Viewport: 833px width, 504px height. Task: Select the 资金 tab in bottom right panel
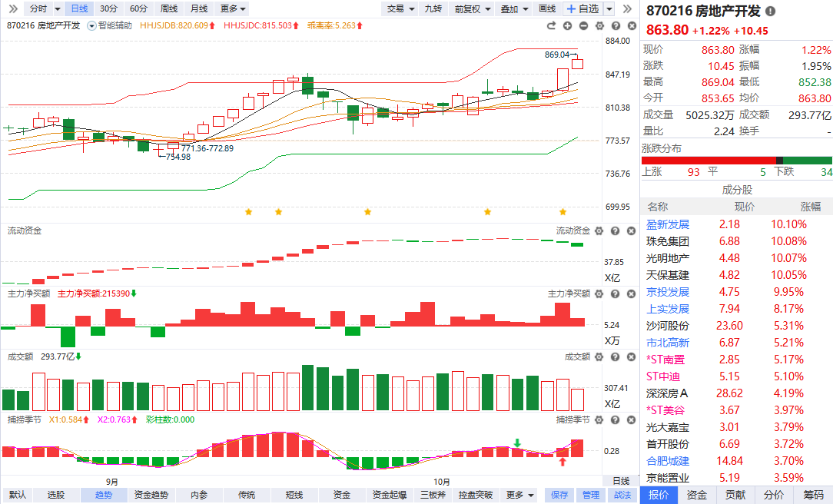pyautogui.click(x=697, y=495)
